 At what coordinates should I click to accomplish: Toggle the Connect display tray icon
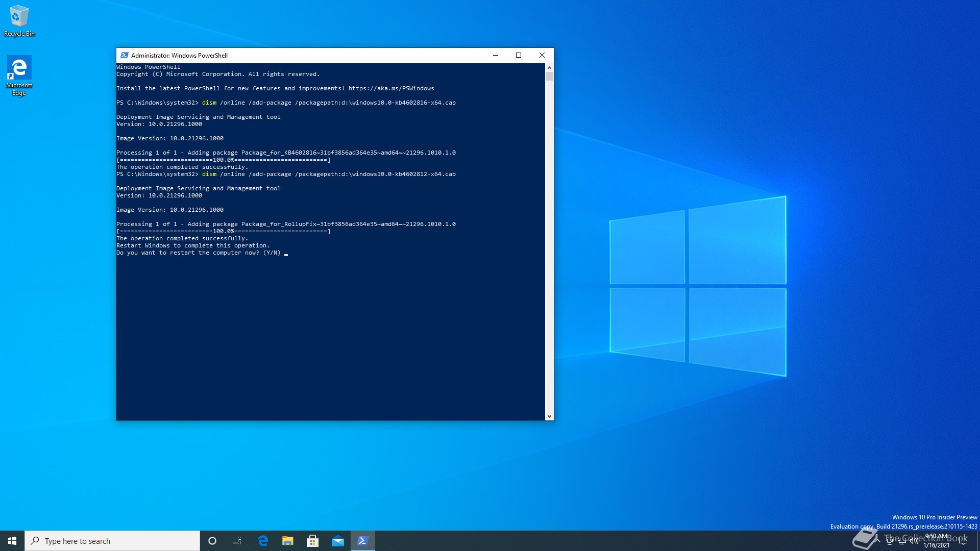click(890, 541)
